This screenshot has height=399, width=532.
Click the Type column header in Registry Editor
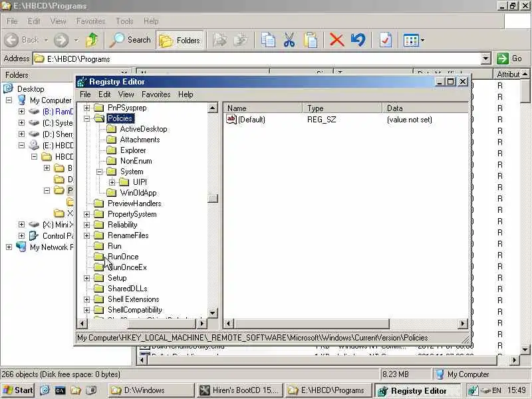click(342, 108)
